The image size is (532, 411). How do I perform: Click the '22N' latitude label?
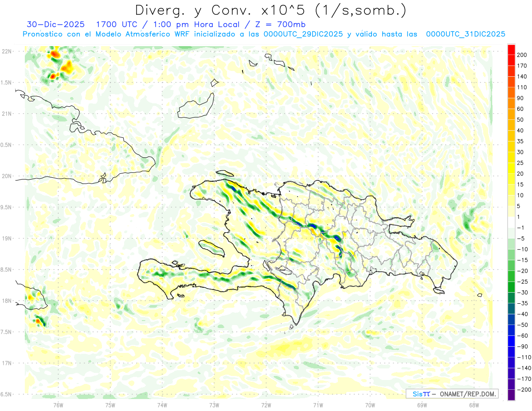pyautogui.click(x=6, y=51)
